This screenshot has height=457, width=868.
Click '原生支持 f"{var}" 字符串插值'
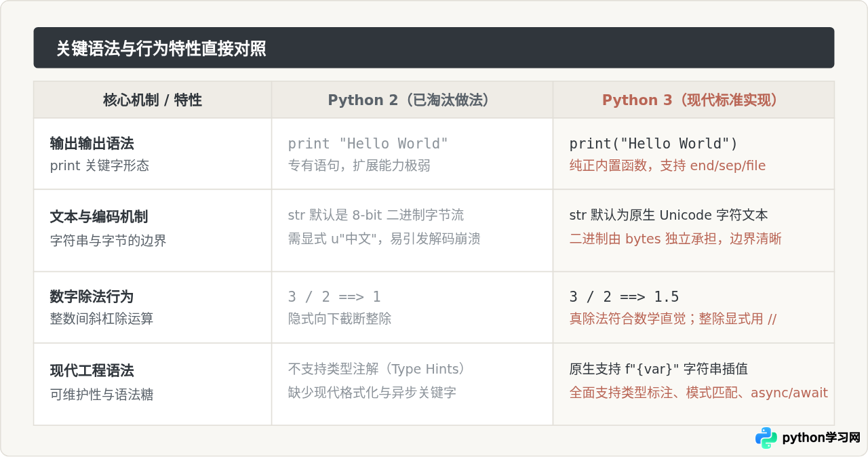(659, 369)
